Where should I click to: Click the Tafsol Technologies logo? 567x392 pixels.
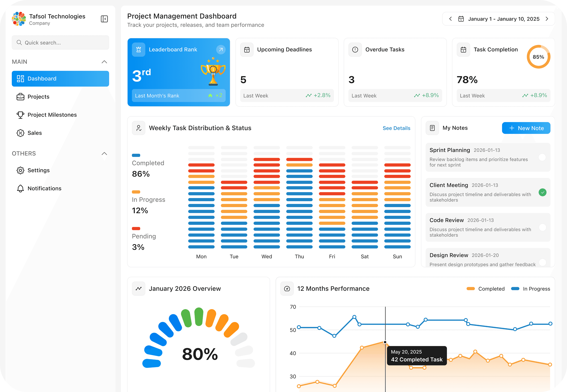click(x=19, y=19)
